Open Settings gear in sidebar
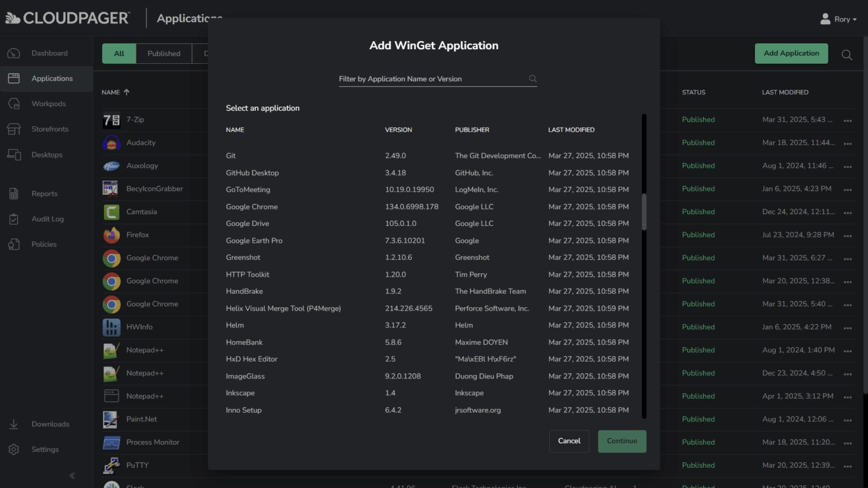Screen dimensions: 868x488 point(14,450)
